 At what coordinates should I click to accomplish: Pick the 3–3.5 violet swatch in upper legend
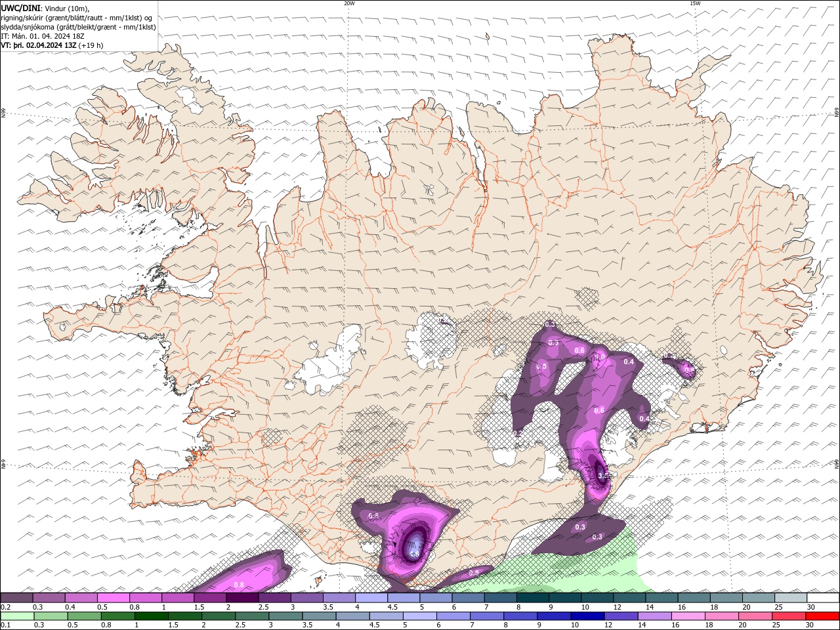click(x=306, y=598)
